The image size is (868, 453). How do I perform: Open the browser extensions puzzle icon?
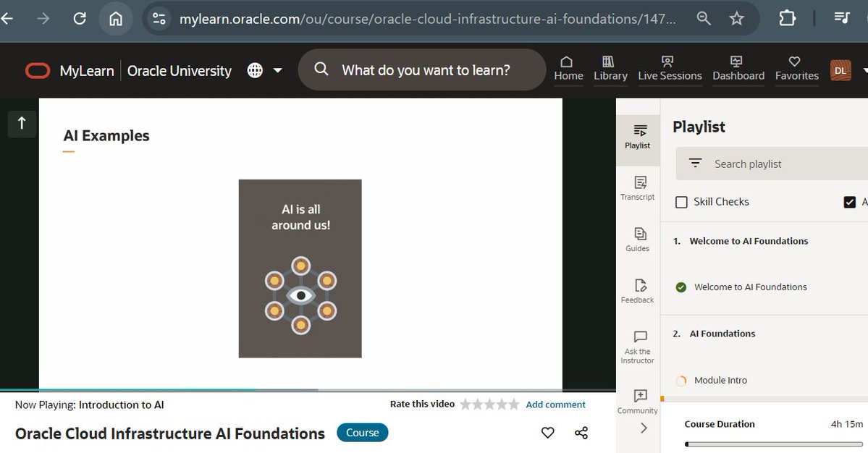click(x=787, y=18)
